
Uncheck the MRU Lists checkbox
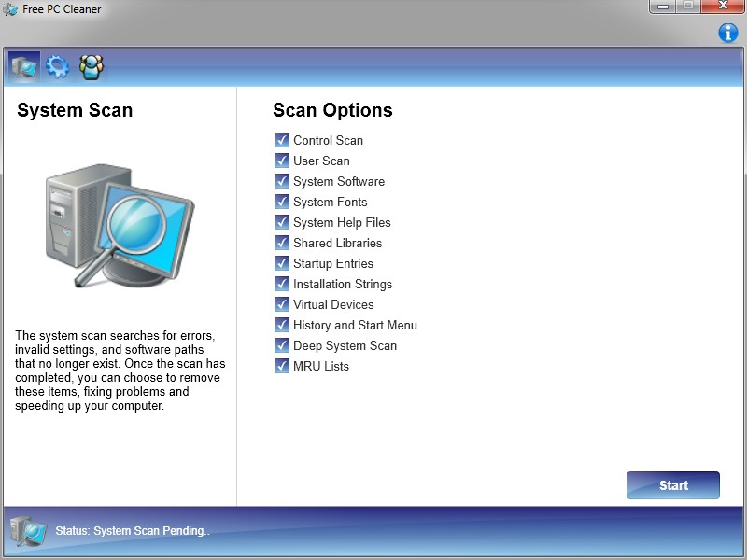(x=282, y=366)
